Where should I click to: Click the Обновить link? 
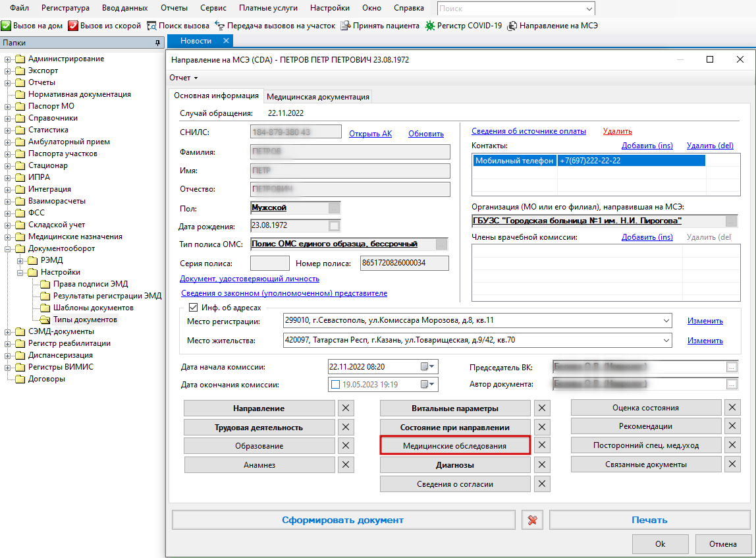click(x=425, y=134)
